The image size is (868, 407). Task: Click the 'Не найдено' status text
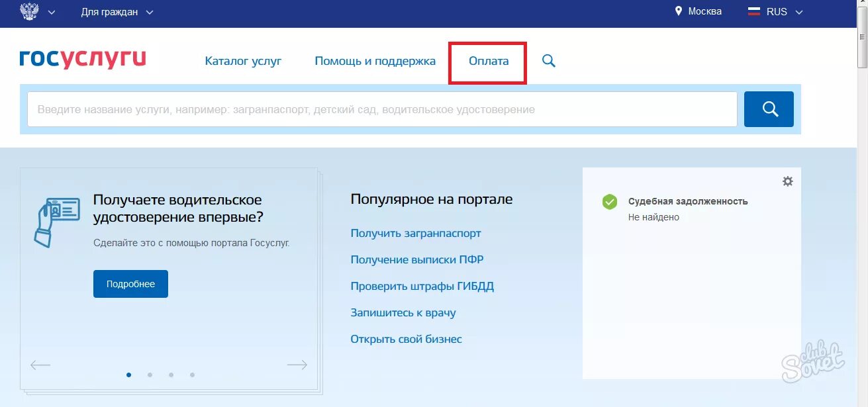pos(653,217)
